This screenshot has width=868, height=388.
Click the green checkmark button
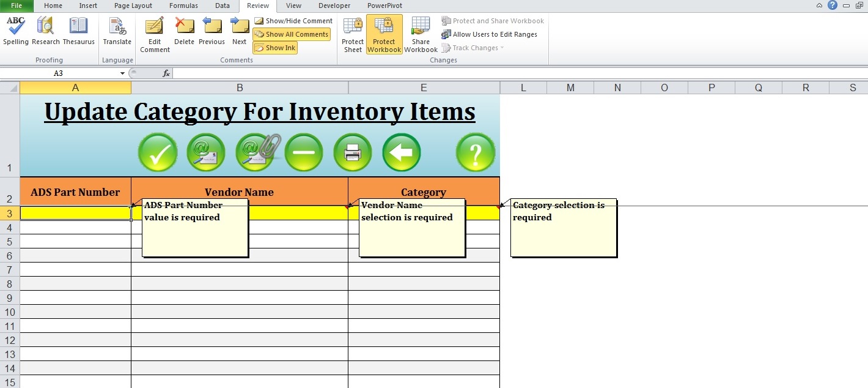pyautogui.click(x=158, y=152)
